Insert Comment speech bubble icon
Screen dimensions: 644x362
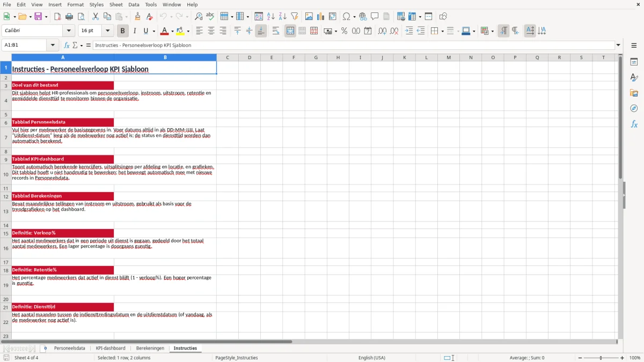coord(375,17)
